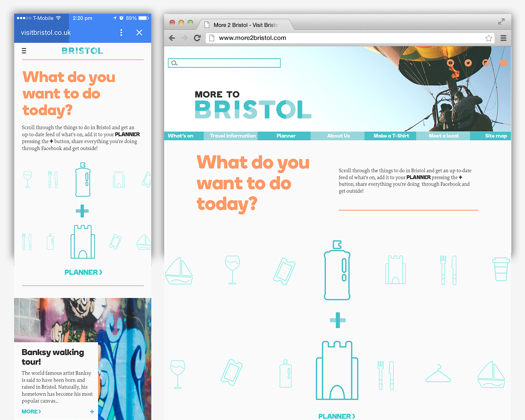The height and width of the screenshot is (420, 525).
Task: Open the Meet a local menu item
Action: [x=443, y=136]
